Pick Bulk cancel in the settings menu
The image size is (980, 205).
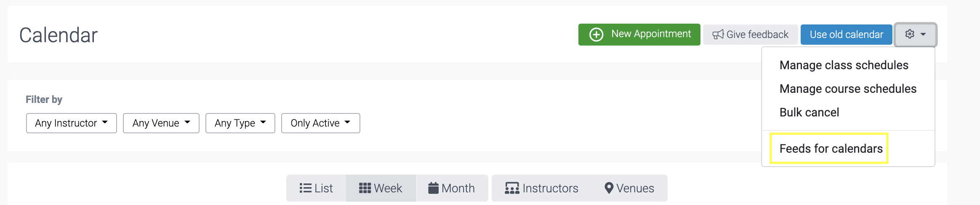point(809,113)
